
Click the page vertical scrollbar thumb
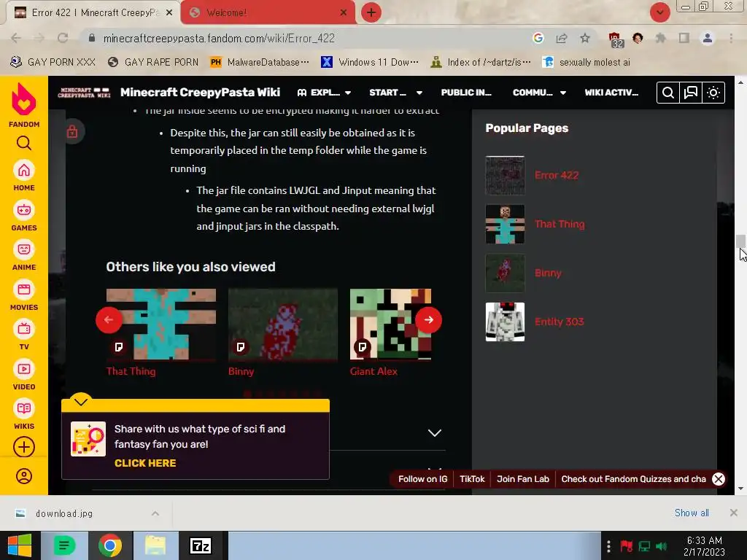[x=740, y=241]
